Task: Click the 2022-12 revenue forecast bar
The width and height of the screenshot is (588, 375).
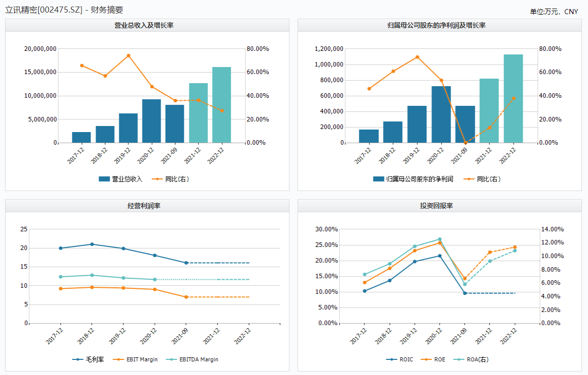Action: point(222,105)
